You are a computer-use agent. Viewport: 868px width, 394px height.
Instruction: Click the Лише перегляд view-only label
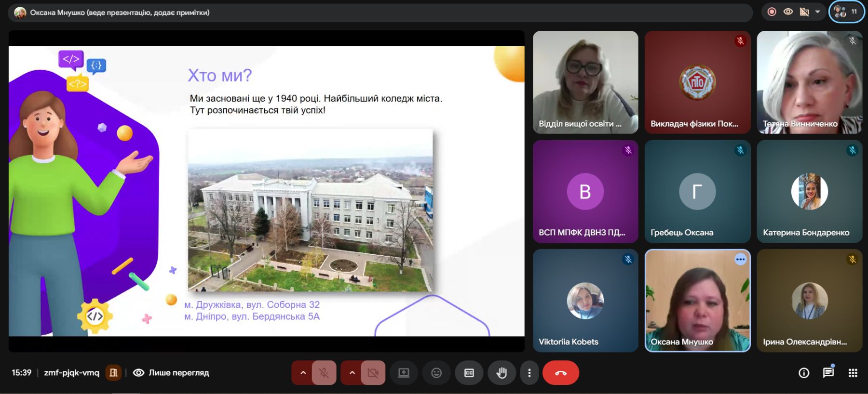pos(178,372)
